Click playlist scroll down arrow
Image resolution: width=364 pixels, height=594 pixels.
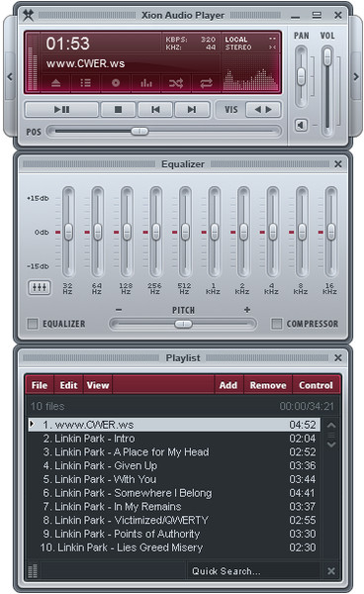(x=331, y=445)
